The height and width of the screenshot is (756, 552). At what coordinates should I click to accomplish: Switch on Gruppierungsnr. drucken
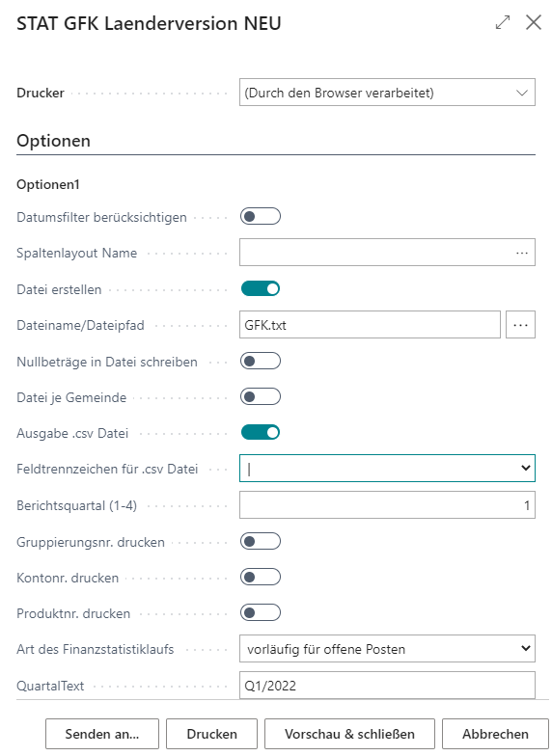tap(261, 542)
